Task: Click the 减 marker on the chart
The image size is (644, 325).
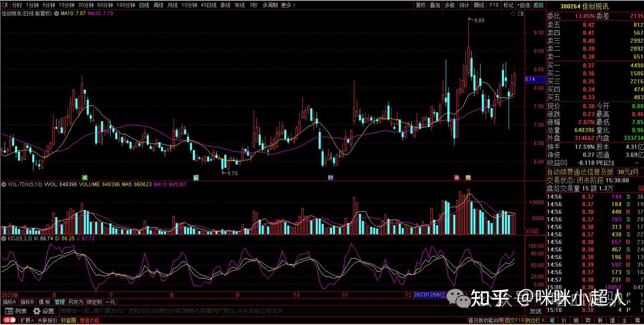Action: pos(85,177)
